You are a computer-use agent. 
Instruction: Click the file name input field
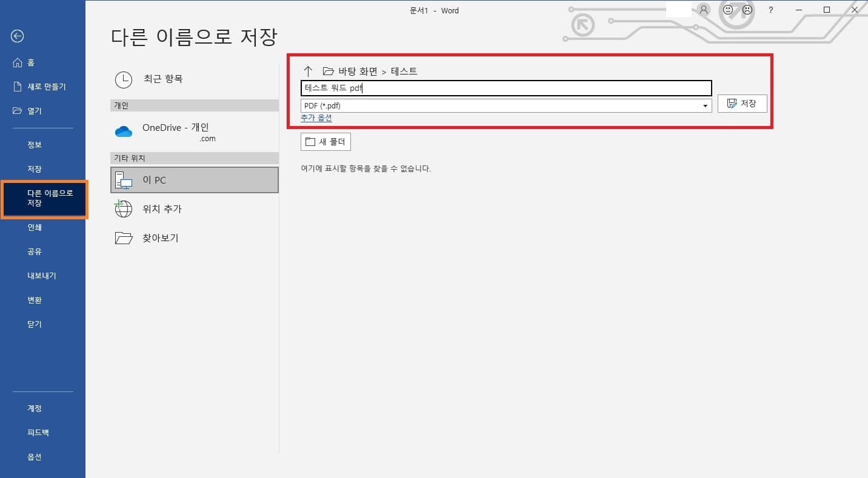tap(506, 88)
